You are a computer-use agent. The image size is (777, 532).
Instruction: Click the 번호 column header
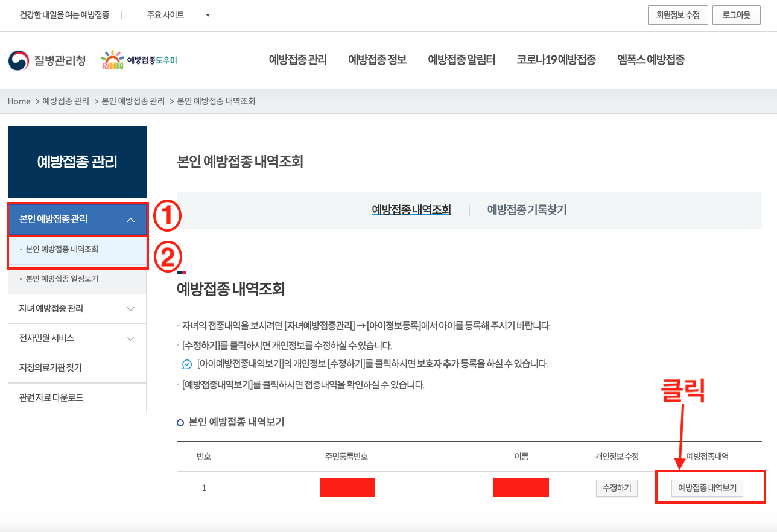pyautogui.click(x=204, y=457)
